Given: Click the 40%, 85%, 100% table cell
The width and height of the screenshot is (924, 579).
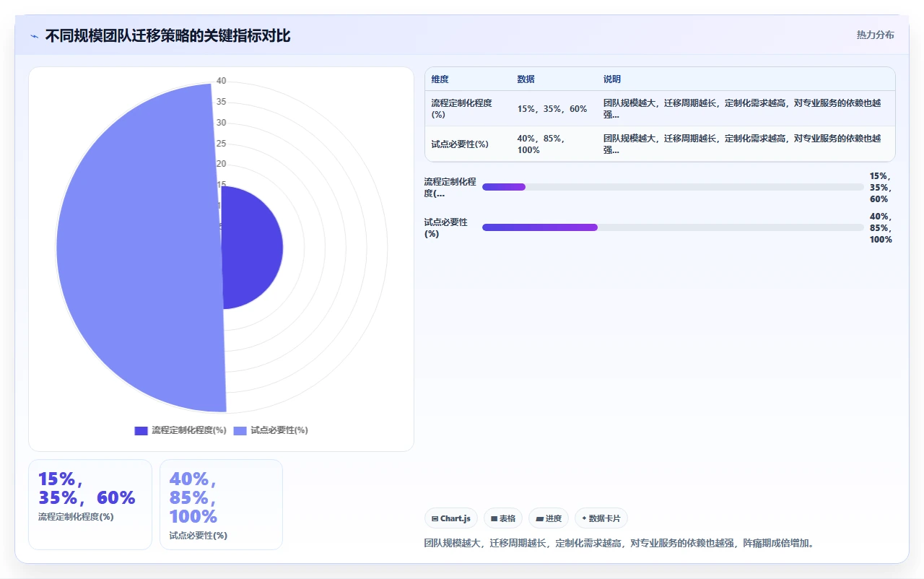Looking at the screenshot, I should tap(554, 144).
